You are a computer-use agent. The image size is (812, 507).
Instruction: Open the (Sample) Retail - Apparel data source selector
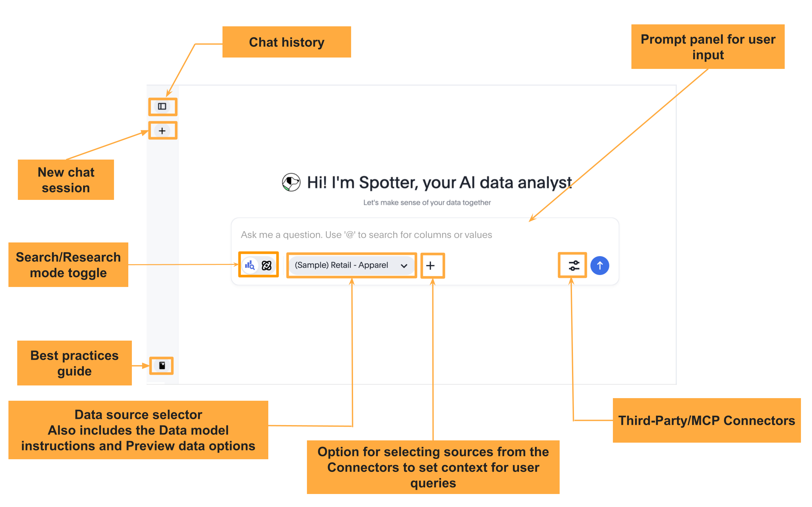[342, 265]
